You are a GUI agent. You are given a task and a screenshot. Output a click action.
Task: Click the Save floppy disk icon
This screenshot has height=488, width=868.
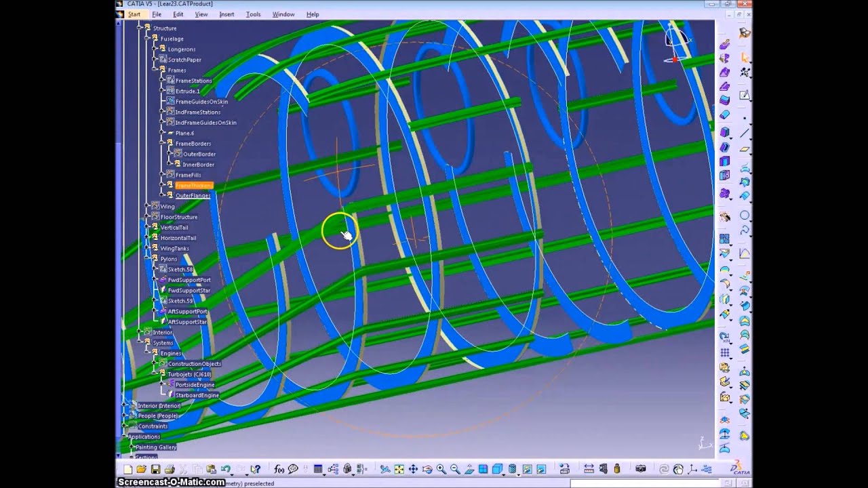tap(156, 469)
